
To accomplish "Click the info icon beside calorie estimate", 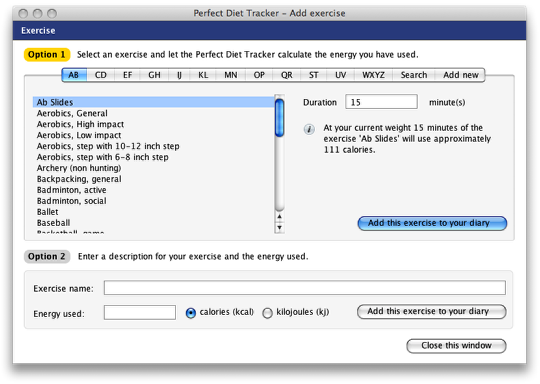I will point(309,129).
